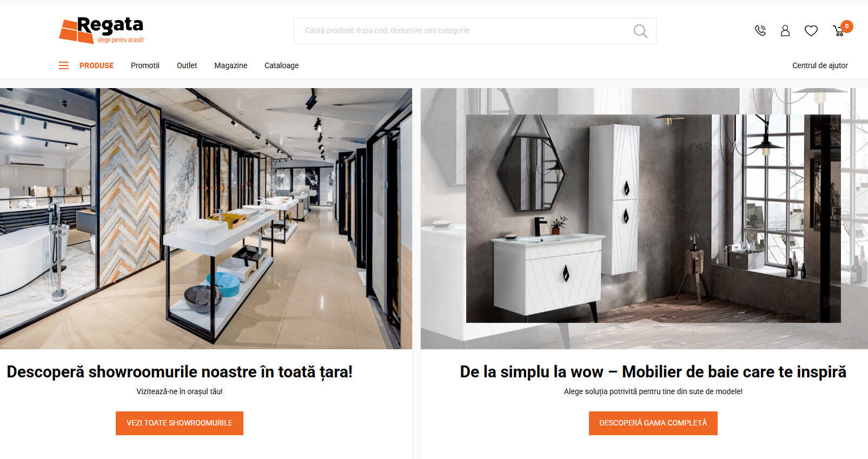Open the Cataloage menu item

pos(281,65)
